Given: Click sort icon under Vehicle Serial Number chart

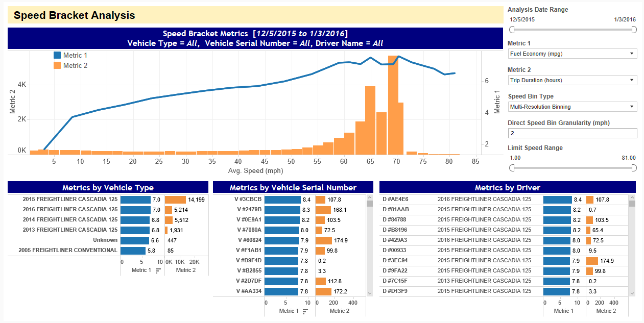Looking at the screenshot, I should point(305,311).
